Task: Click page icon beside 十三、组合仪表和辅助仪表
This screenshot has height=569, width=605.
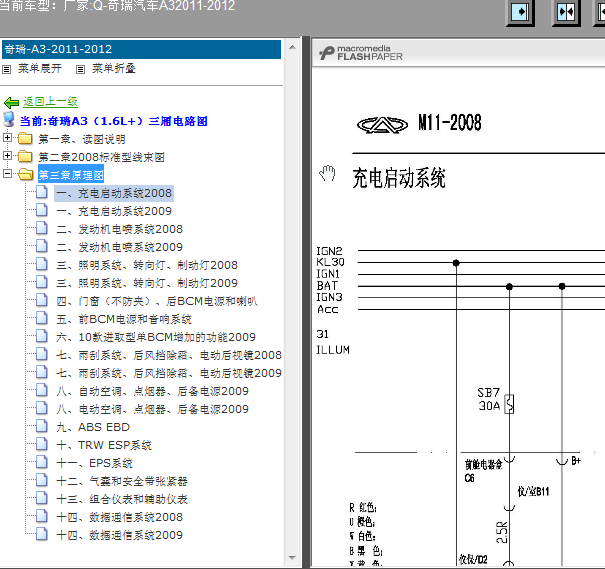Action: pyautogui.click(x=42, y=498)
